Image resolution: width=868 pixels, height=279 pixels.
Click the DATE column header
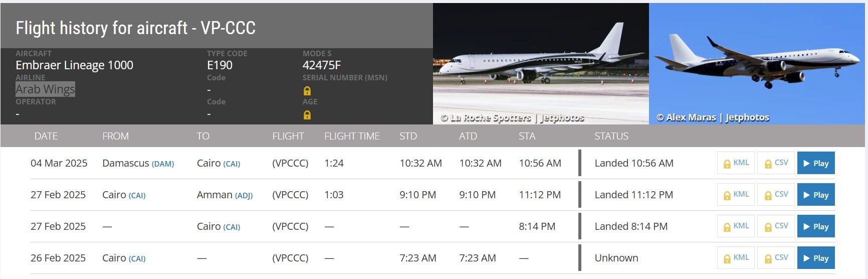click(46, 136)
